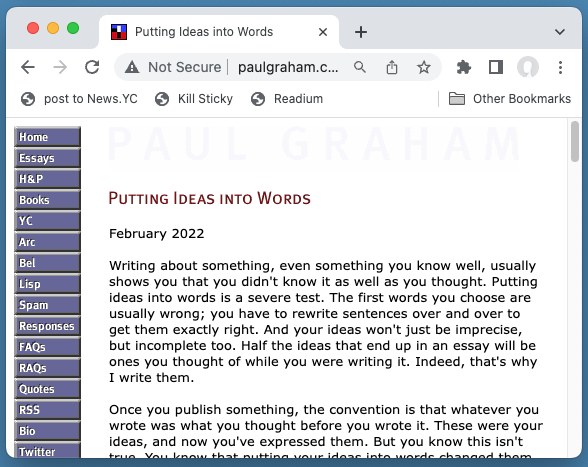588x467 pixels.
Task: Click the yellow minimize window button
Action: pos(53,28)
